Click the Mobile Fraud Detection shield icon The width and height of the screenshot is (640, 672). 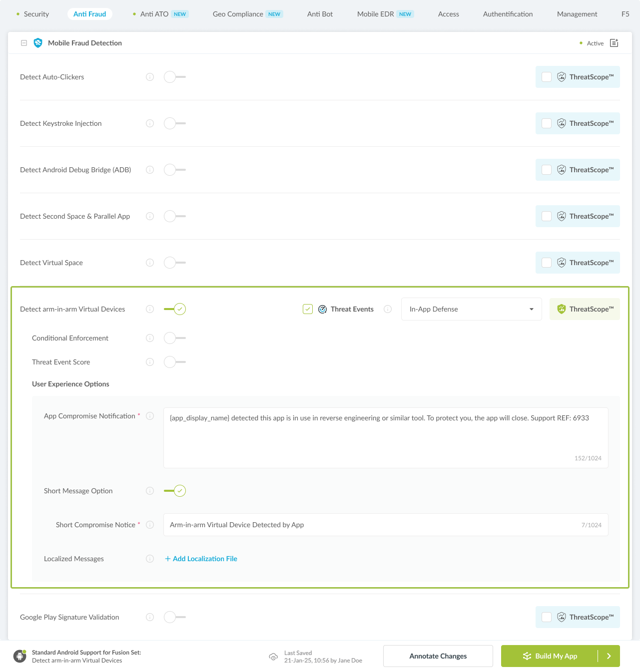pos(38,43)
